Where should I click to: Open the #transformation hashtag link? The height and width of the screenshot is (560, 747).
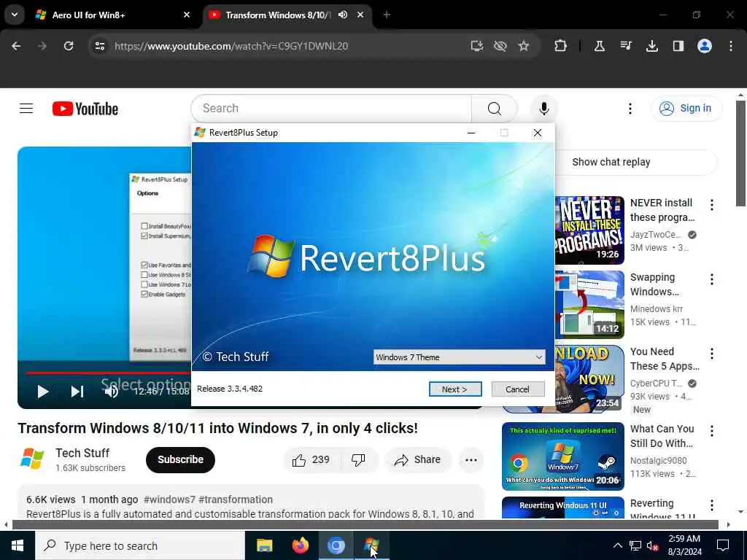(236, 499)
